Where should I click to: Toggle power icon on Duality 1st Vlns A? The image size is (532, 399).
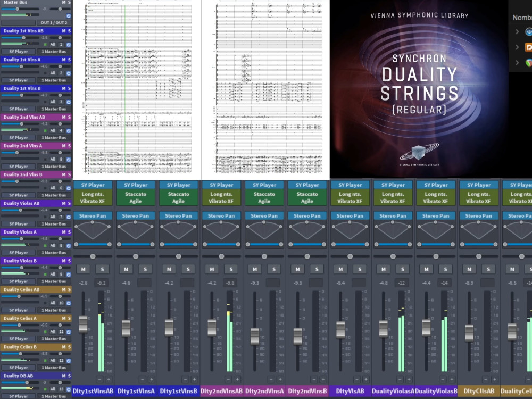coord(69,73)
